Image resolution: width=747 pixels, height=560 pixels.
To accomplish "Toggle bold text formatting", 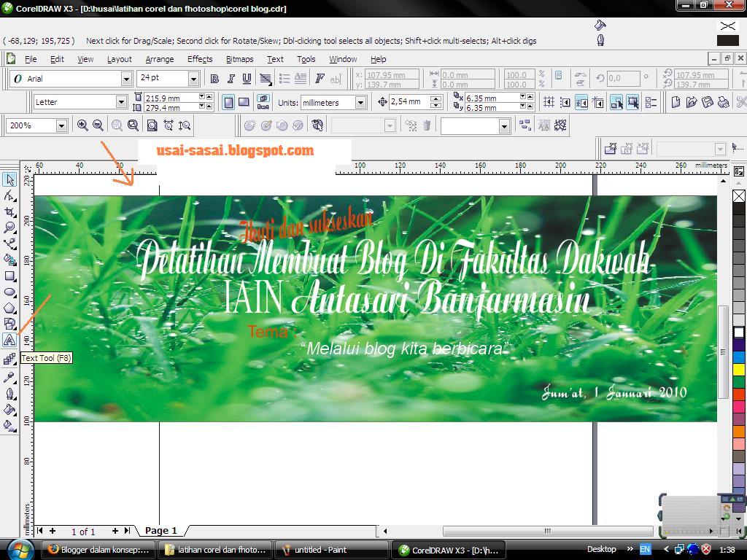I will (215, 78).
